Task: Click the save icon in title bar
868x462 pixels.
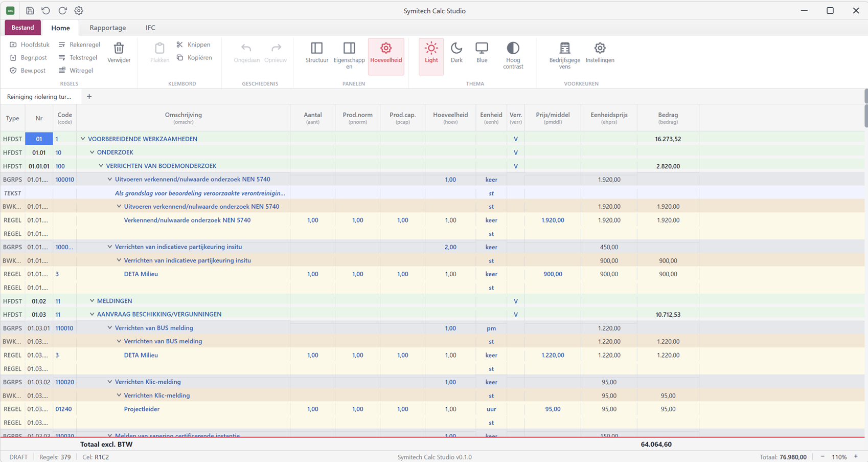Action: [x=30, y=11]
